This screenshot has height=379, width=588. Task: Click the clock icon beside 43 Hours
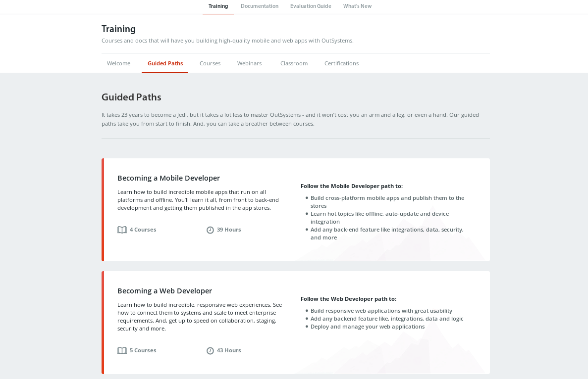tap(210, 350)
